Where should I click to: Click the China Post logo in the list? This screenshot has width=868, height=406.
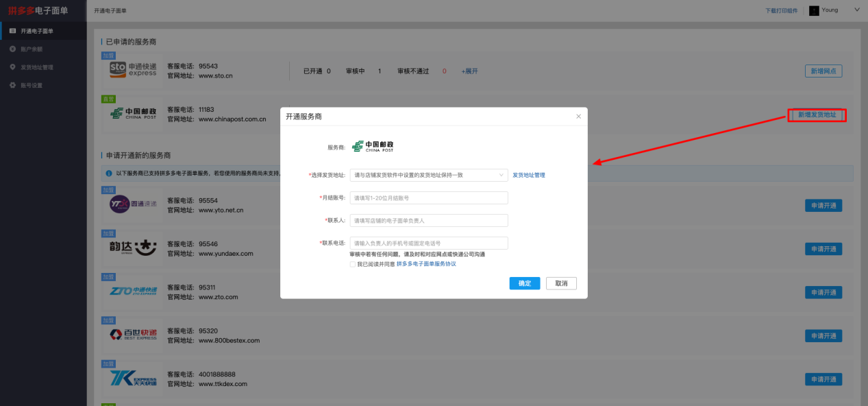(133, 114)
